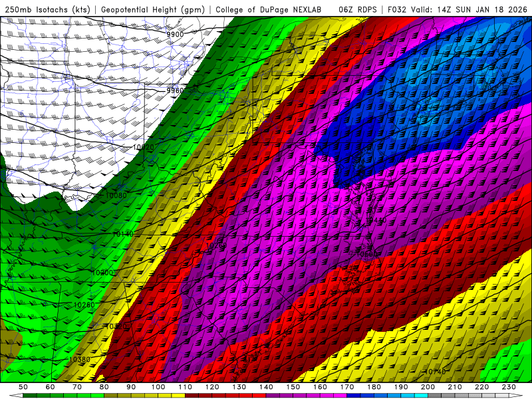Viewport: 532px width, 399px height.
Task: Click the 70 value on the color scale
Action: point(77,387)
